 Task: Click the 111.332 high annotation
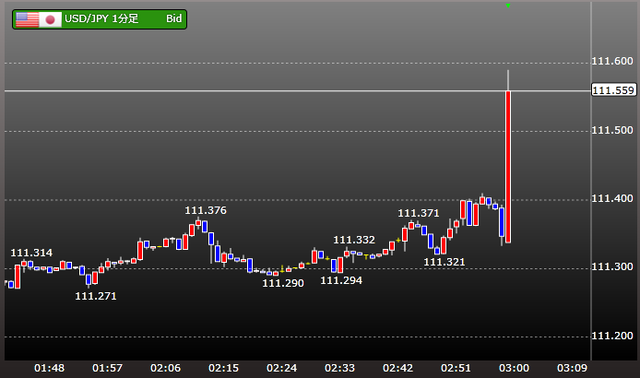[x=354, y=240]
